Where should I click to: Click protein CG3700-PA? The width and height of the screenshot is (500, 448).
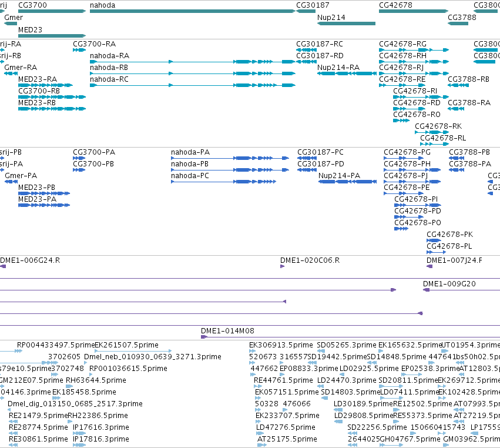[x=79, y=158]
